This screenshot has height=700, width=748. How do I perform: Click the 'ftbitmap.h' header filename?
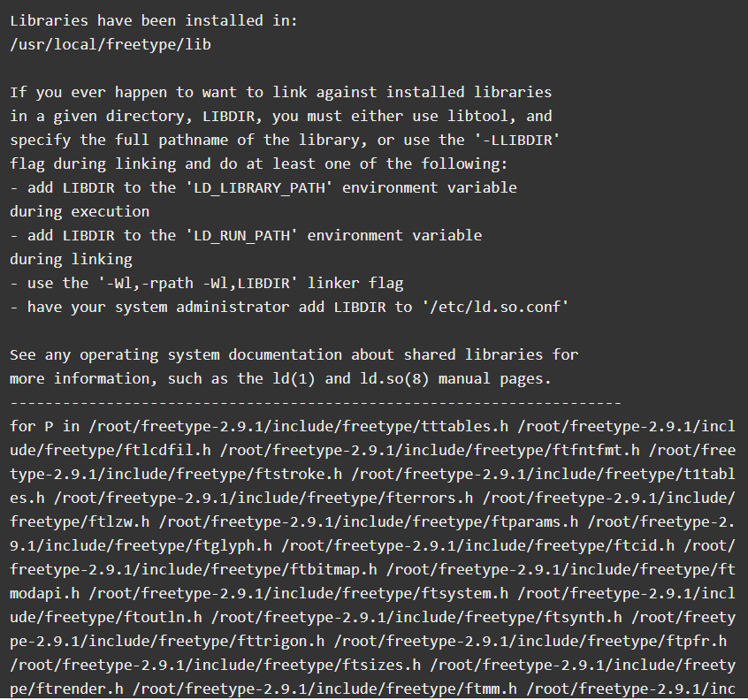[x=333, y=569]
